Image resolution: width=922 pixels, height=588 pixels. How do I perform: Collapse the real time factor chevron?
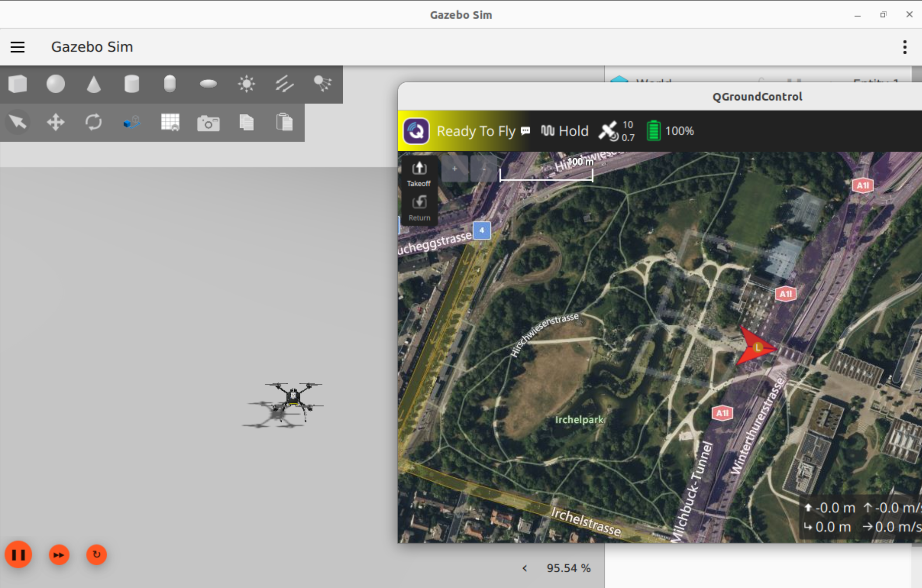point(525,568)
